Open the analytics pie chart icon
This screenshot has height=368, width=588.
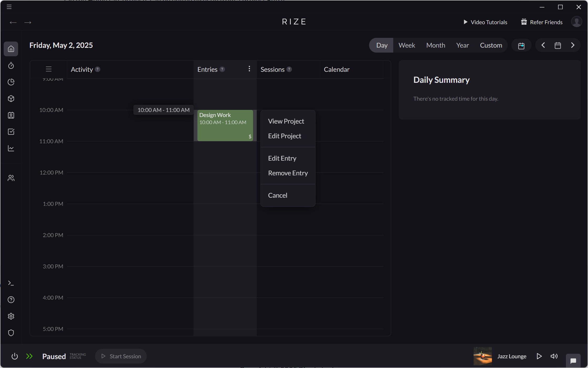pos(11,82)
